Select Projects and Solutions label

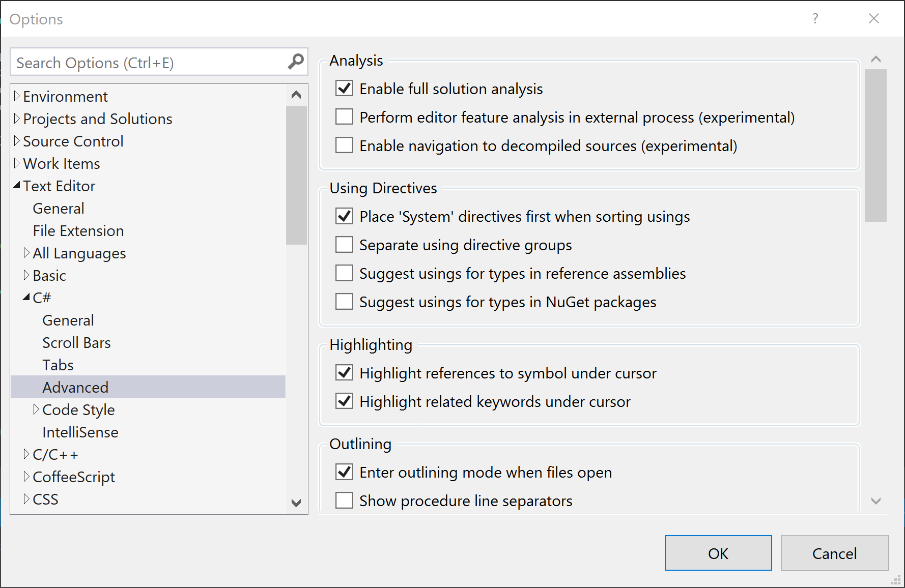point(98,119)
